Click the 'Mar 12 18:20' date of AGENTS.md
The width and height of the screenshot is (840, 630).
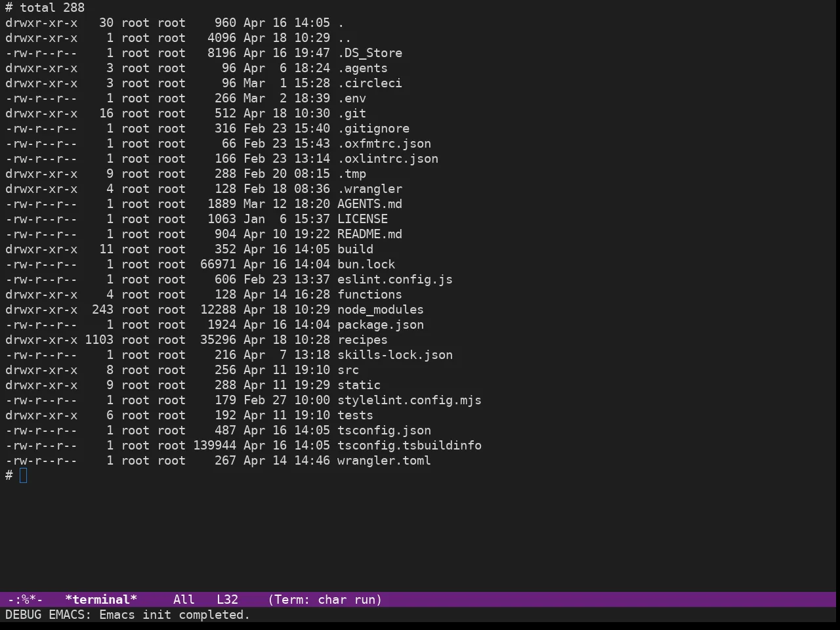click(287, 204)
